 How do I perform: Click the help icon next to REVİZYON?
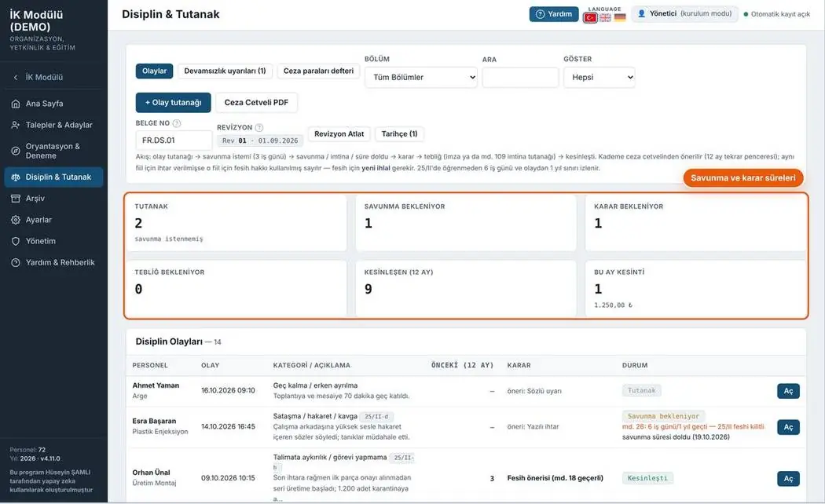(x=258, y=127)
